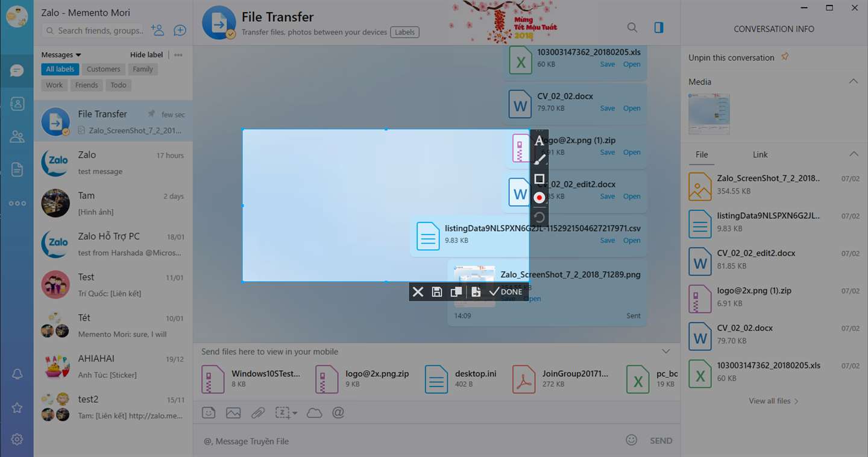This screenshot has width=868, height=457.
Task: Select the rectangle shape tool
Action: click(539, 178)
